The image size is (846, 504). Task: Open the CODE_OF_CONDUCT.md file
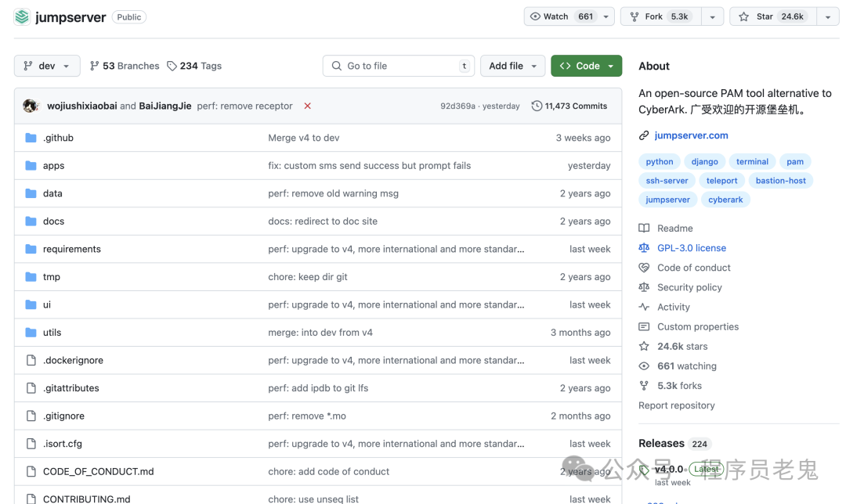[98, 472]
